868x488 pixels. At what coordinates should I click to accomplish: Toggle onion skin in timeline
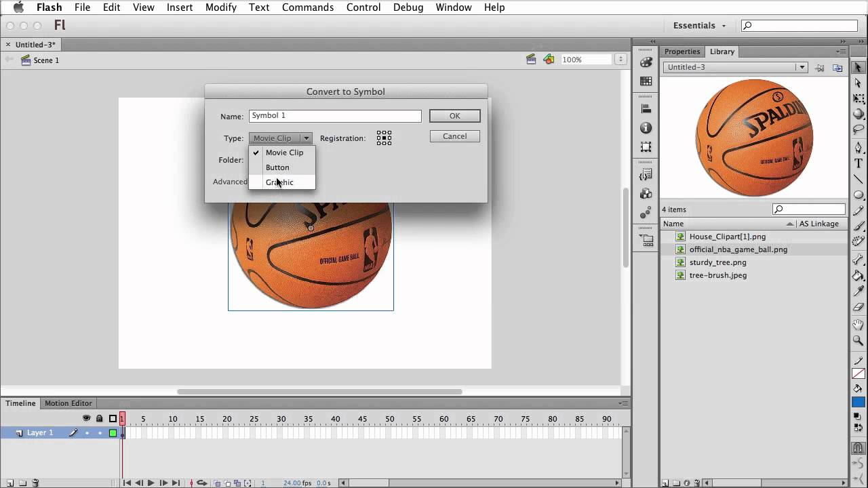point(218,483)
